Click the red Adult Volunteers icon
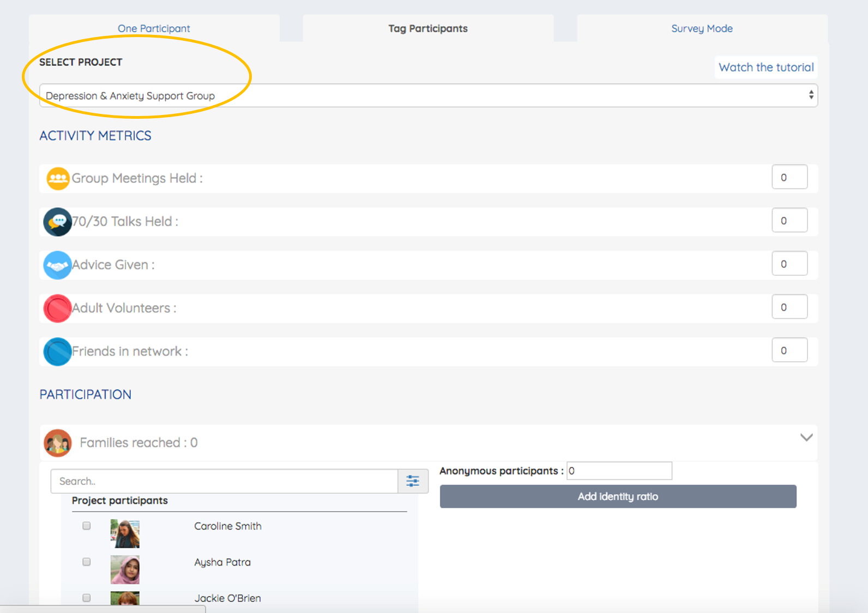This screenshot has width=868, height=613. tap(57, 308)
